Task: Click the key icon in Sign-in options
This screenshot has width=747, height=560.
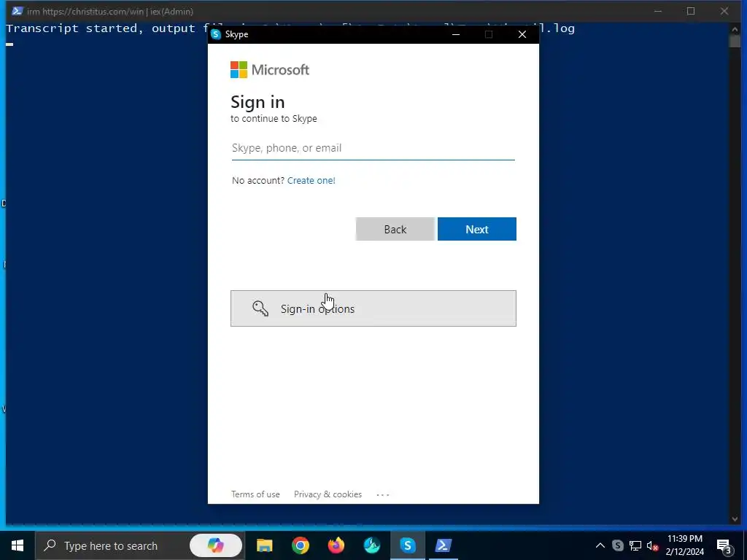Action: 260,308
